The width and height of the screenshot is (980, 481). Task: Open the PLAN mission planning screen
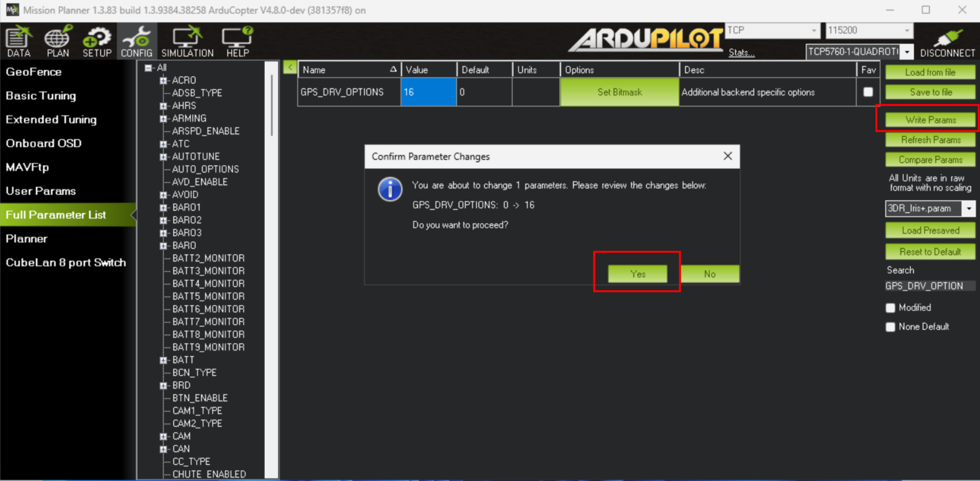[57, 41]
